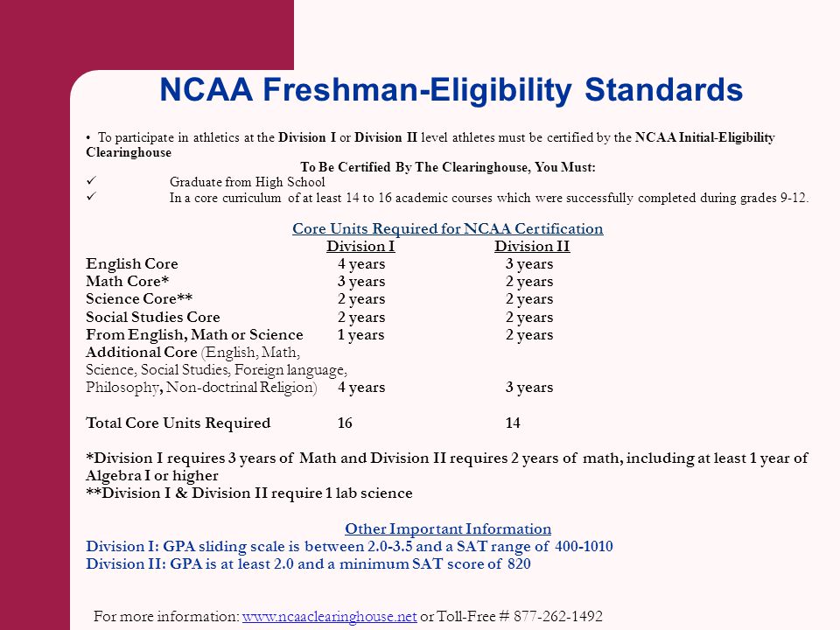Select the Math Core* row label
This screenshot has height=630, width=840.
pos(128,282)
